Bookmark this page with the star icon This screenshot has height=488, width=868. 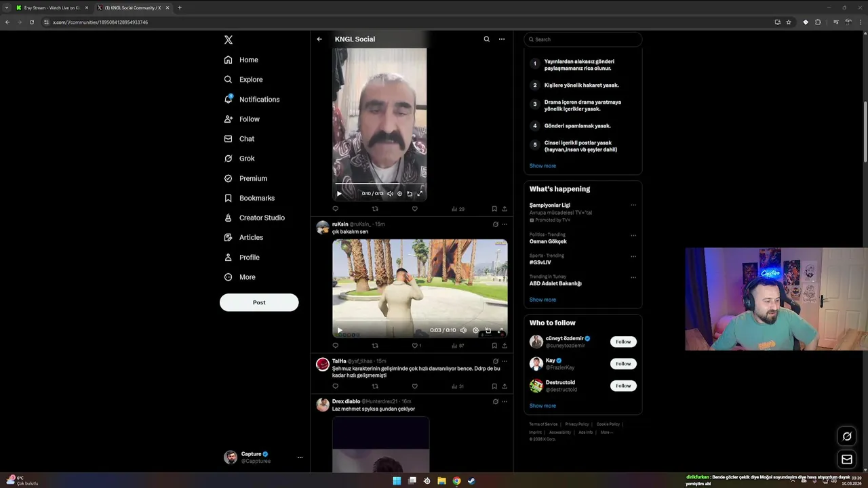coord(789,22)
